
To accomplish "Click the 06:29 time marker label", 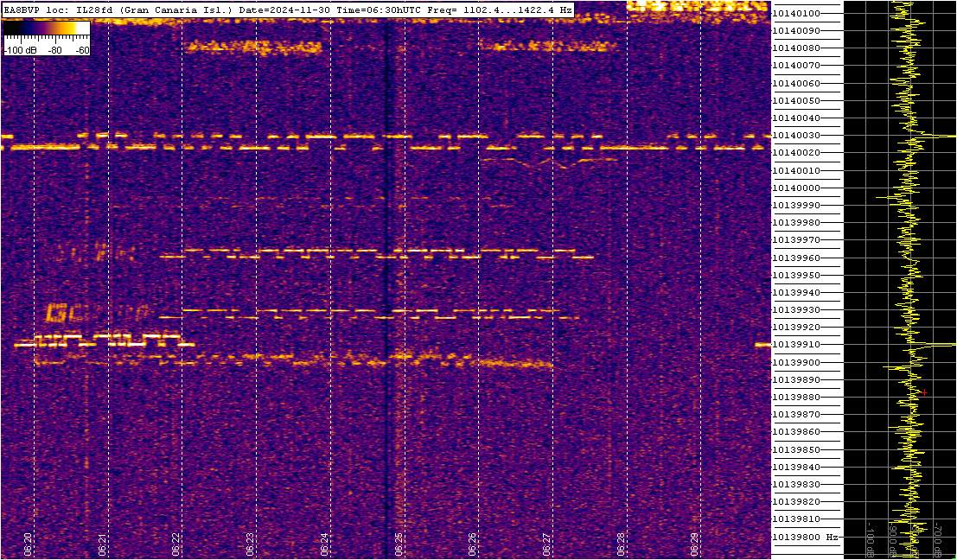I will click(694, 544).
